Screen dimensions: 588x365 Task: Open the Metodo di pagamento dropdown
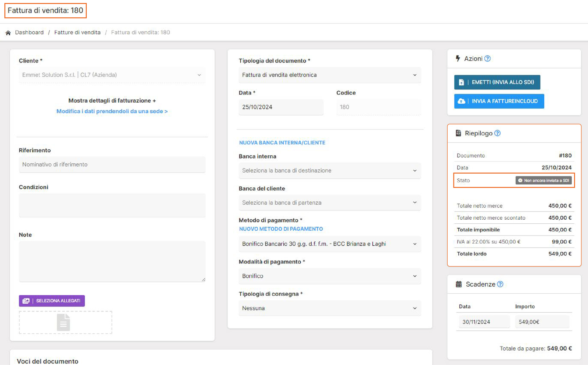click(x=329, y=244)
